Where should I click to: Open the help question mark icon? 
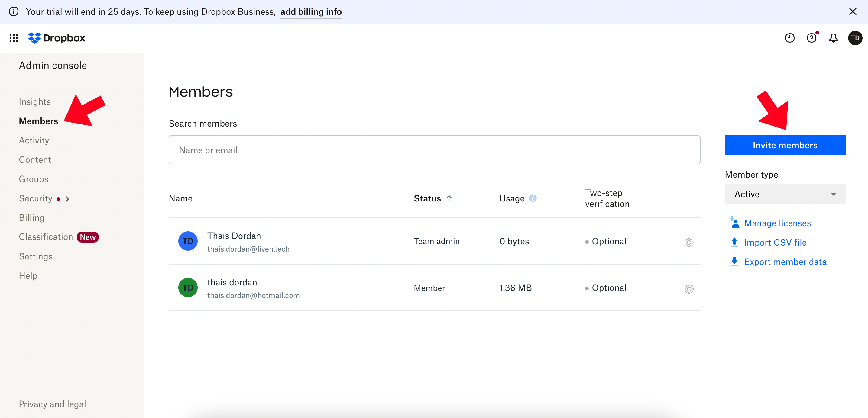pyautogui.click(x=811, y=38)
